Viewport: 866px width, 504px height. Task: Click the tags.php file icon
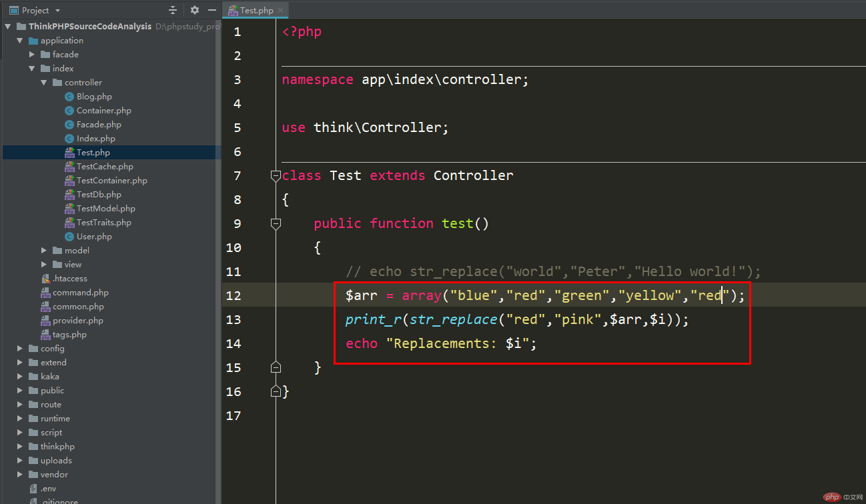tap(45, 335)
